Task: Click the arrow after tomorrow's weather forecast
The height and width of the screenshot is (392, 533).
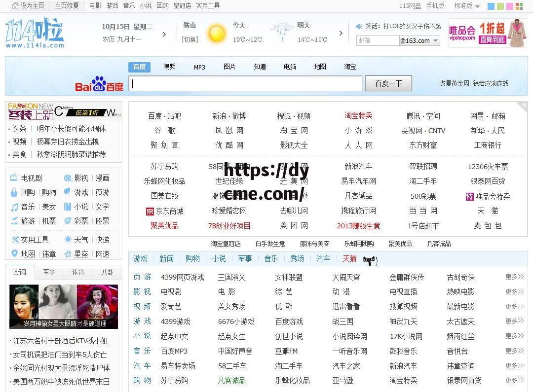Action: pyautogui.click(x=341, y=33)
